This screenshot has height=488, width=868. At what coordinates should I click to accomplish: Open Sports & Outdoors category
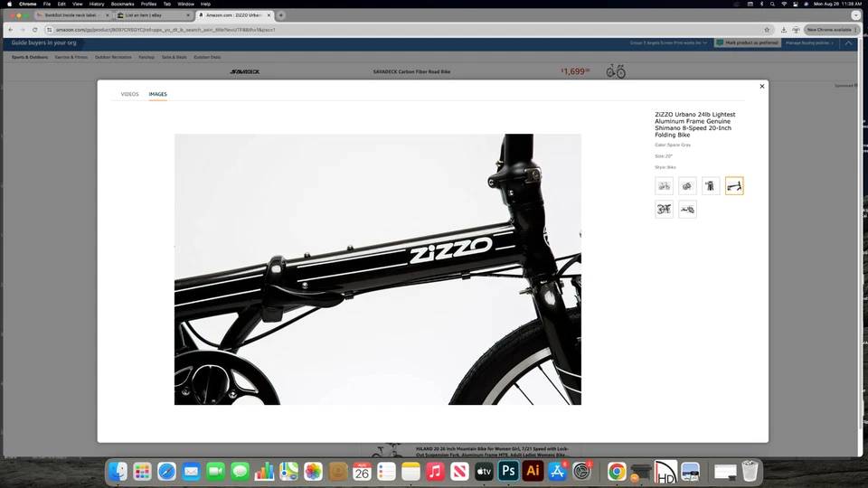coord(30,57)
